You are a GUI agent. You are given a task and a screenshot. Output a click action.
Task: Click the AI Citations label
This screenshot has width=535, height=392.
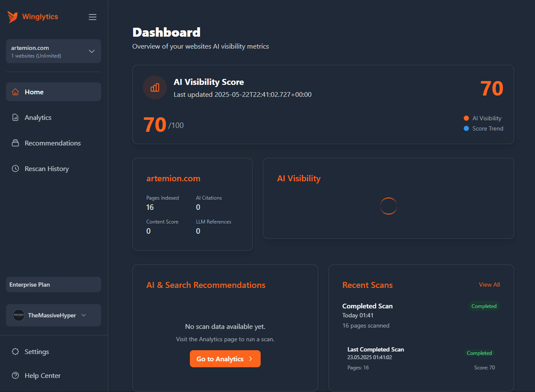(x=209, y=198)
